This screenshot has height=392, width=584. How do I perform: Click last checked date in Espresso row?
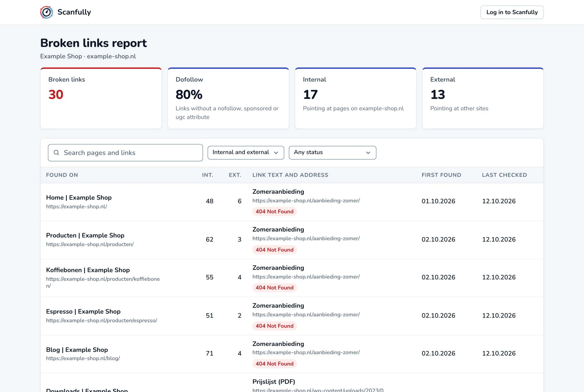tap(499, 315)
